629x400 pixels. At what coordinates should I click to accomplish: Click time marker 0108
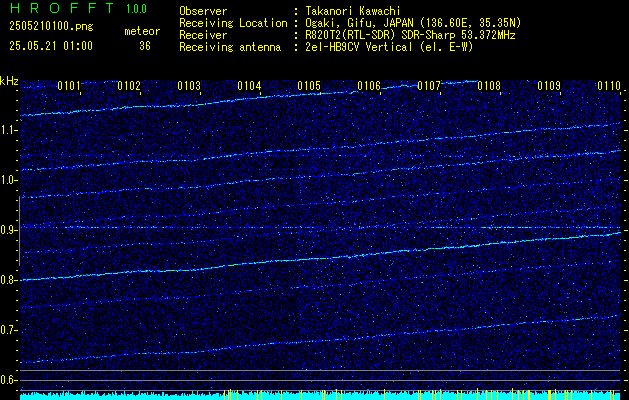coord(489,85)
